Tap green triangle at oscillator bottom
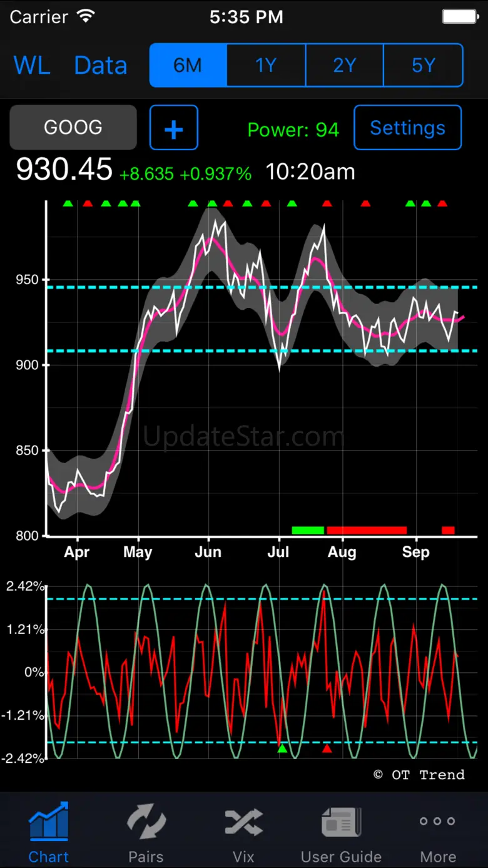The height and width of the screenshot is (868, 488). (x=283, y=748)
